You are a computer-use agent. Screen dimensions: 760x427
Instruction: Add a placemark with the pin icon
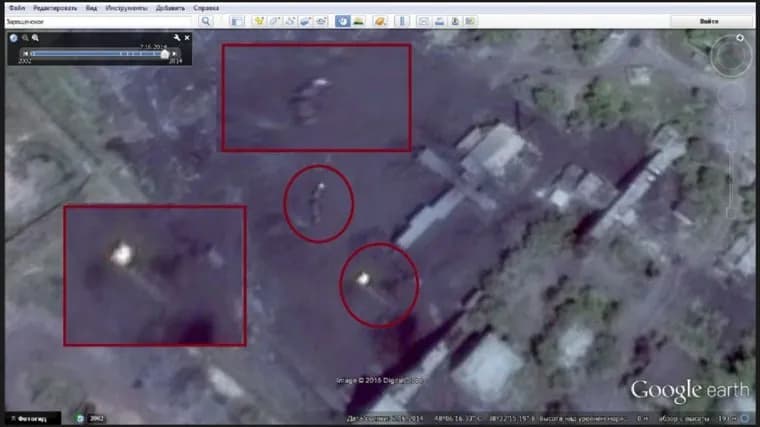[258, 21]
